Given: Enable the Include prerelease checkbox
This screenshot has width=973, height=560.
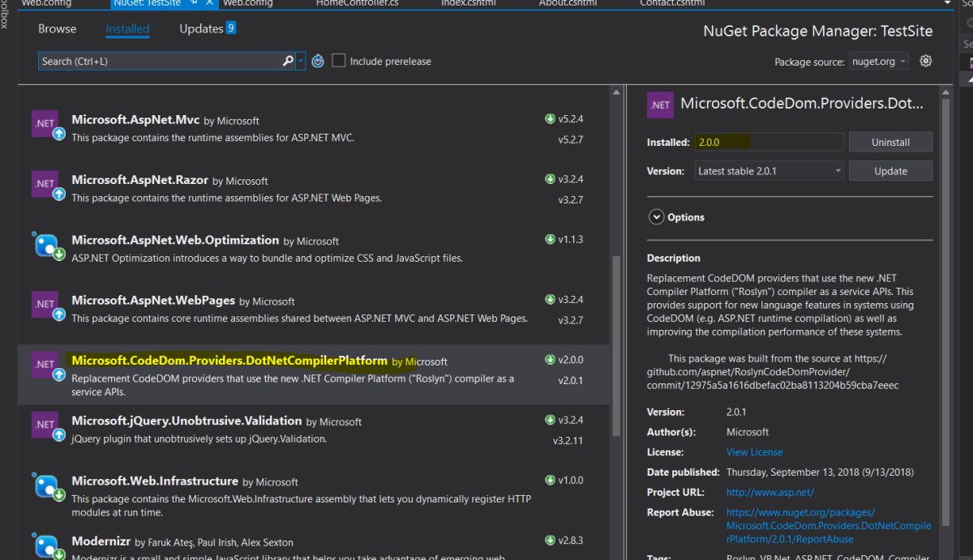Looking at the screenshot, I should pos(339,61).
